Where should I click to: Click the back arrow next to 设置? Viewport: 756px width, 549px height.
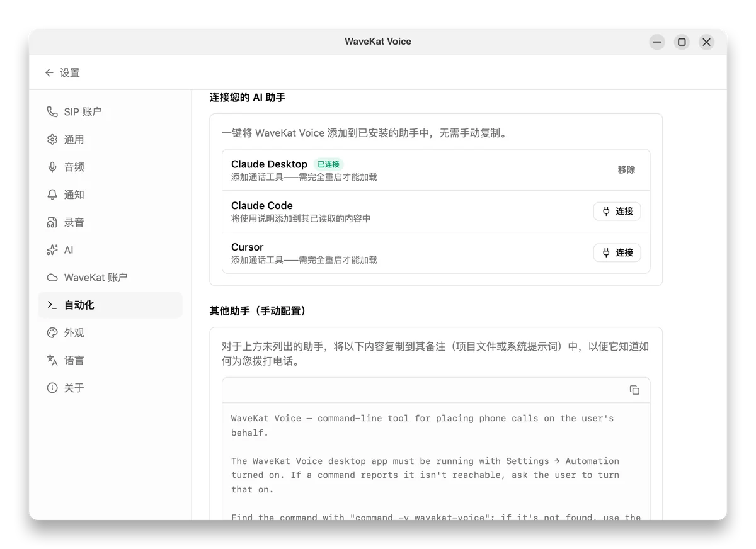click(x=49, y=73)
